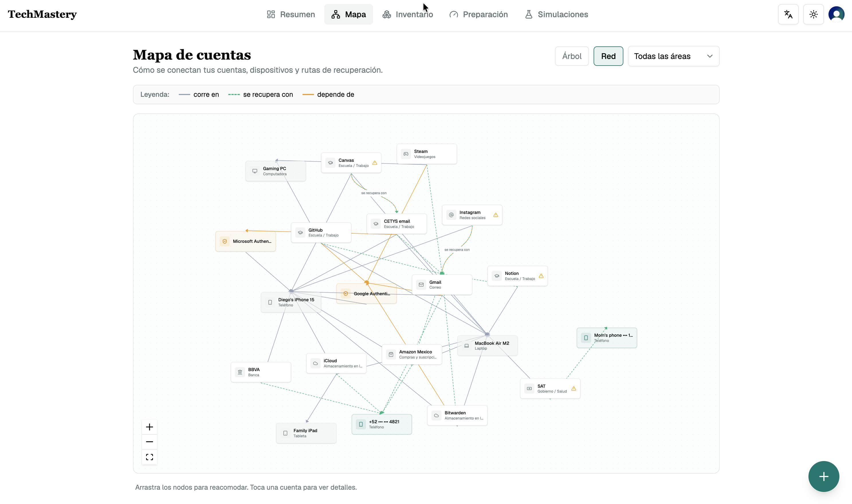Click the 'corre en' legend entry
This screenshot has width=852, height=504.
[199, 94]
